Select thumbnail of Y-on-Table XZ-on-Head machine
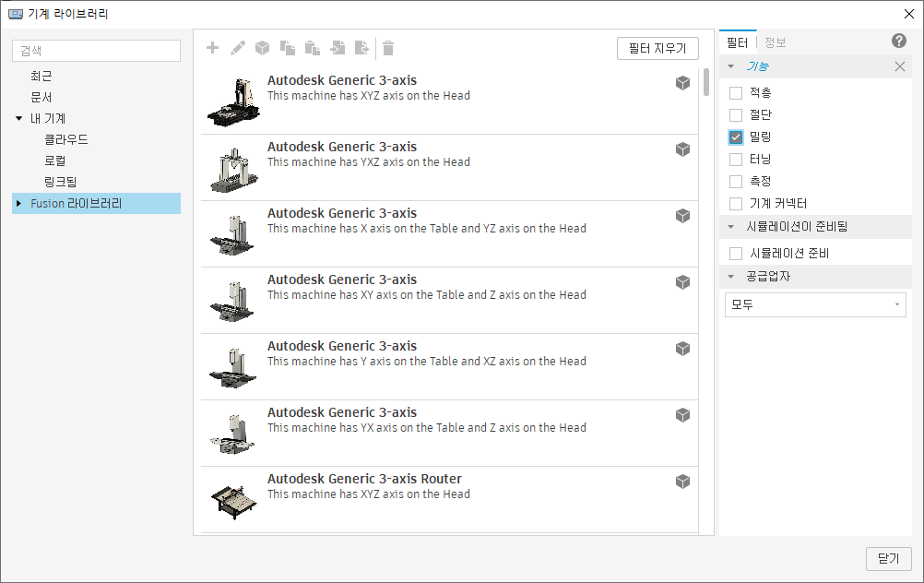Image resolution: width=924 pixels, height=583 pixels. pyautogui.click(x=232, y=367)
